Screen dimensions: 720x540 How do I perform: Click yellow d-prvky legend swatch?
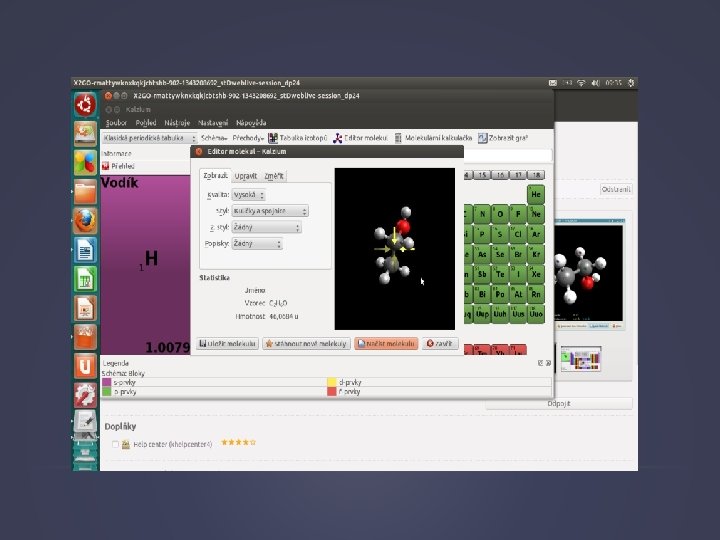pyautogui.click(x=332, y=382)
